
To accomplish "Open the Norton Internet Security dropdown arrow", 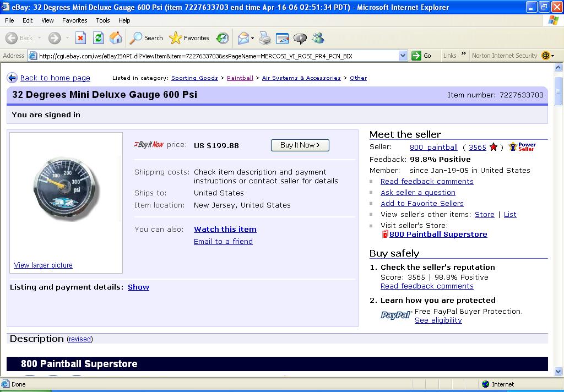I will 553,56.
